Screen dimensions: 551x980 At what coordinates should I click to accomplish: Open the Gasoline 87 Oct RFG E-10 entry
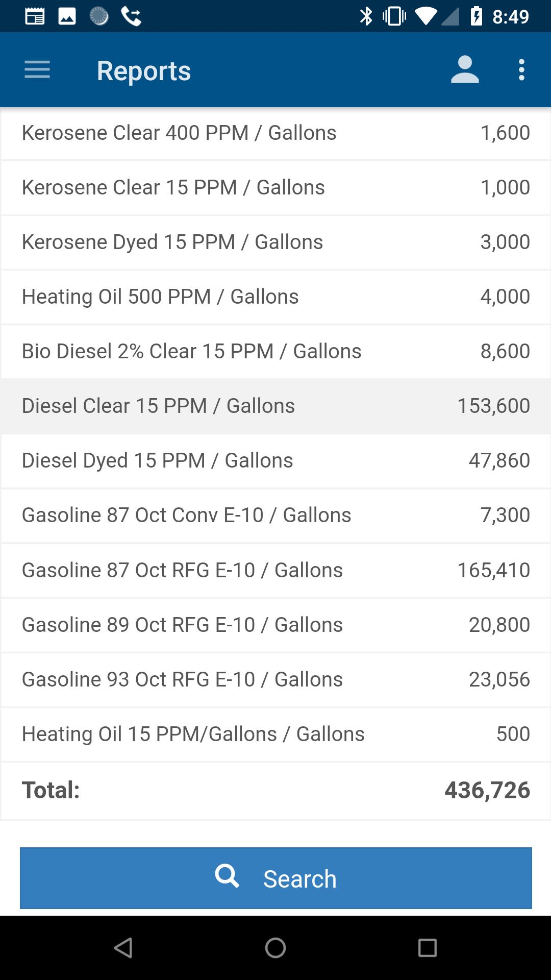click(275, 571)
